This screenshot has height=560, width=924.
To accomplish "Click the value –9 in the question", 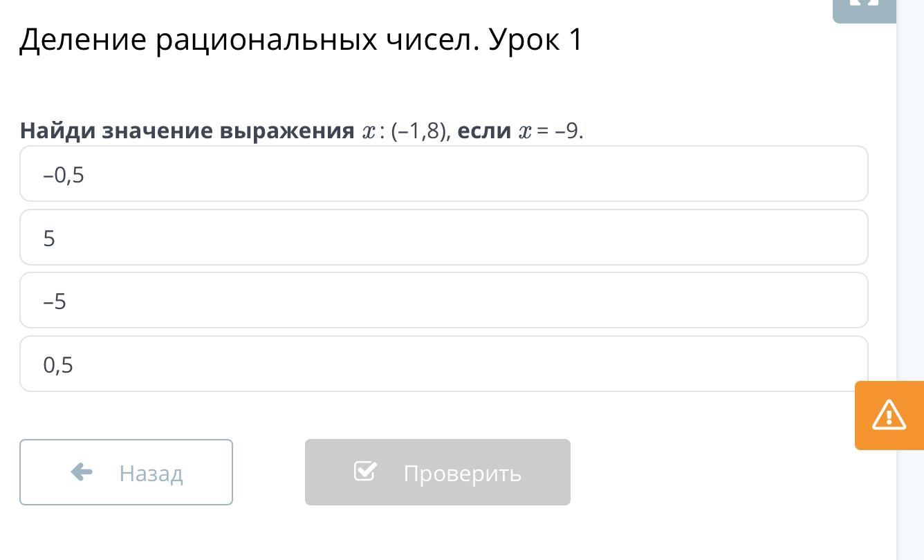I will coord(568,131).
